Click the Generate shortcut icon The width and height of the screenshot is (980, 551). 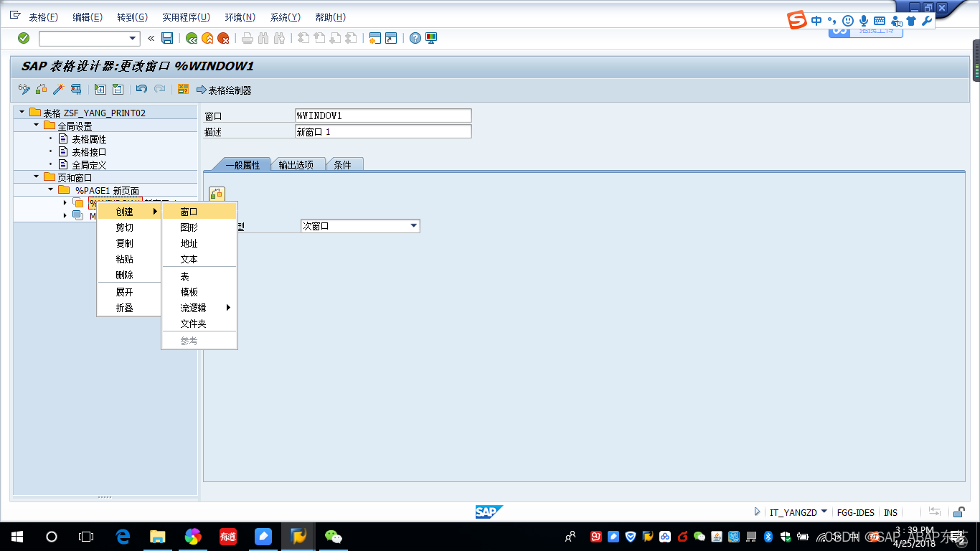click(x=391, y=38)
